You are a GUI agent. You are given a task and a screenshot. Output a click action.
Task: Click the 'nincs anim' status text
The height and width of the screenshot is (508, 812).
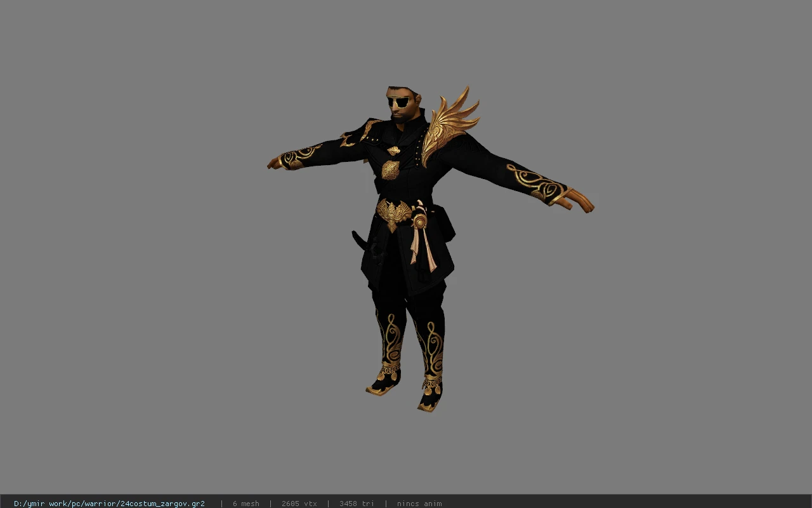419,504
